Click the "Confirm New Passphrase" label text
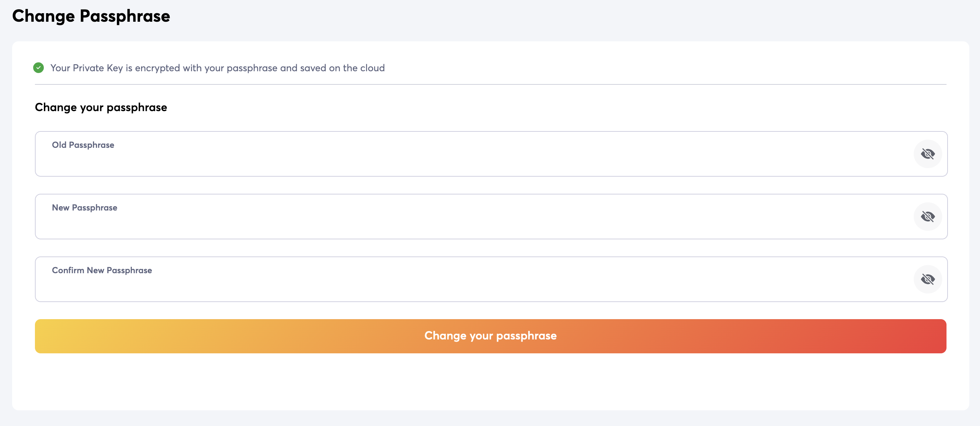980x426 pixels. pos(102,270)
